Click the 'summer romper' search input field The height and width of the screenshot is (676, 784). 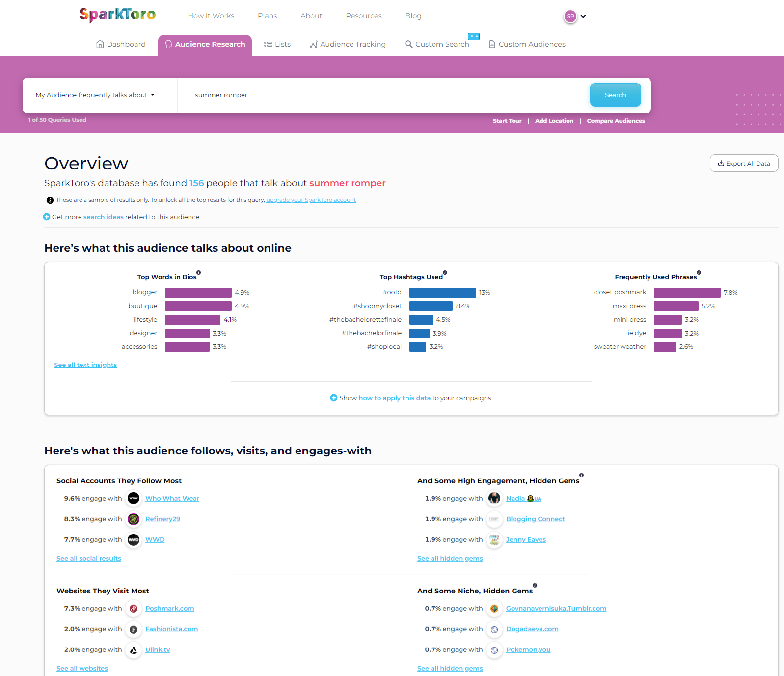tap(383, 95)
